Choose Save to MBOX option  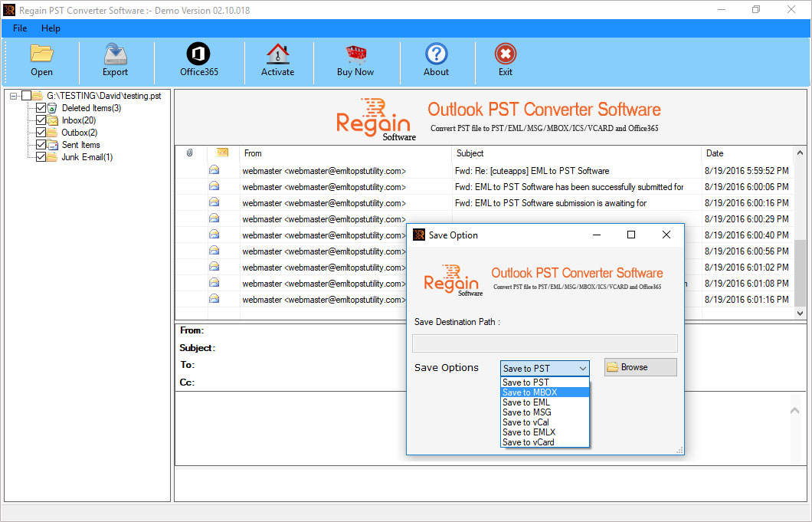[x=545, y=392]
